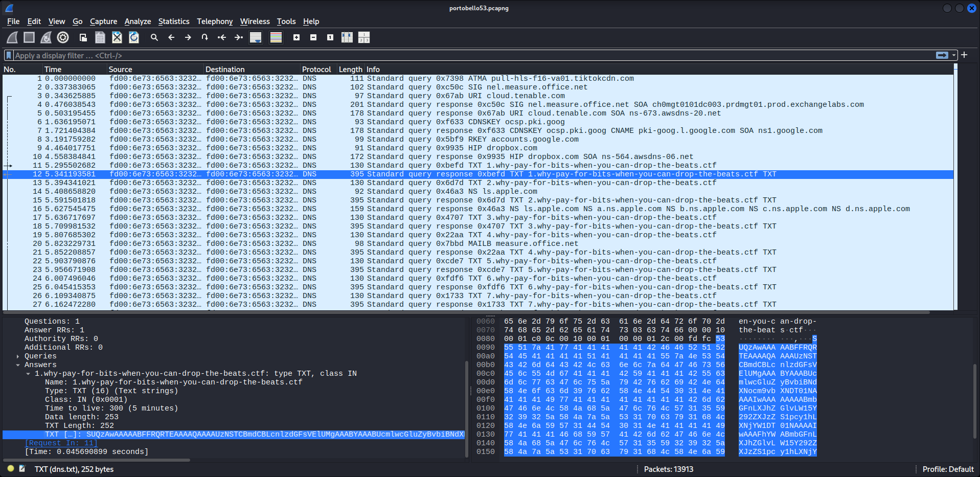Click the display filter input field
This screenshot has width=980, height=477.
click(x=473, y=55)
